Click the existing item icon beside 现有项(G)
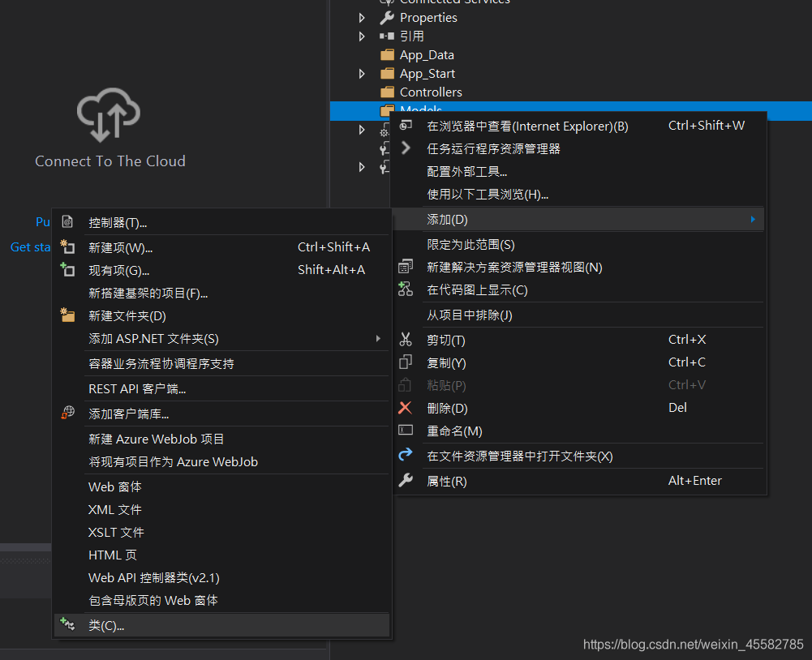This screenshot has height=660, width=812. tap(68, 269)
